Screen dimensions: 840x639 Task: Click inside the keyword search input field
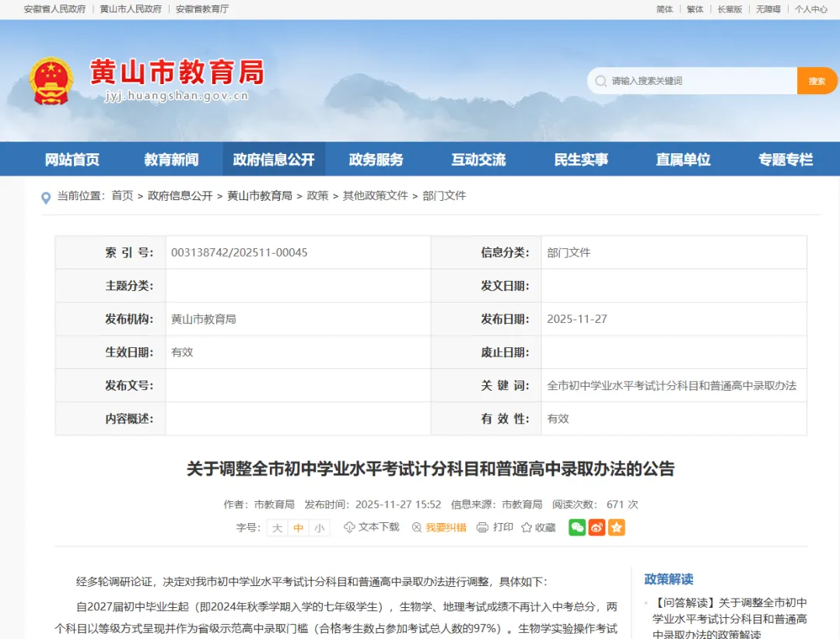[692, 80]
